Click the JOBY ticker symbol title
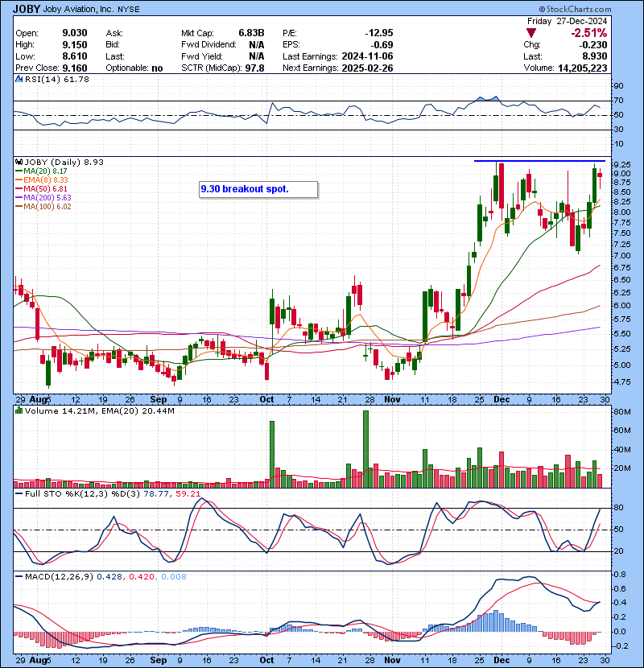 click(x=27, y=9)
